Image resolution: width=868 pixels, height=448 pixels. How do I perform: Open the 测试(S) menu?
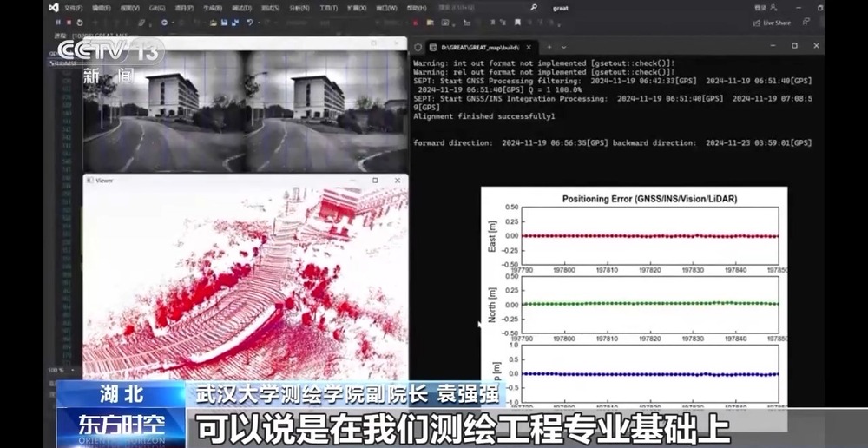pyautogui.click(x=270, y=9)
